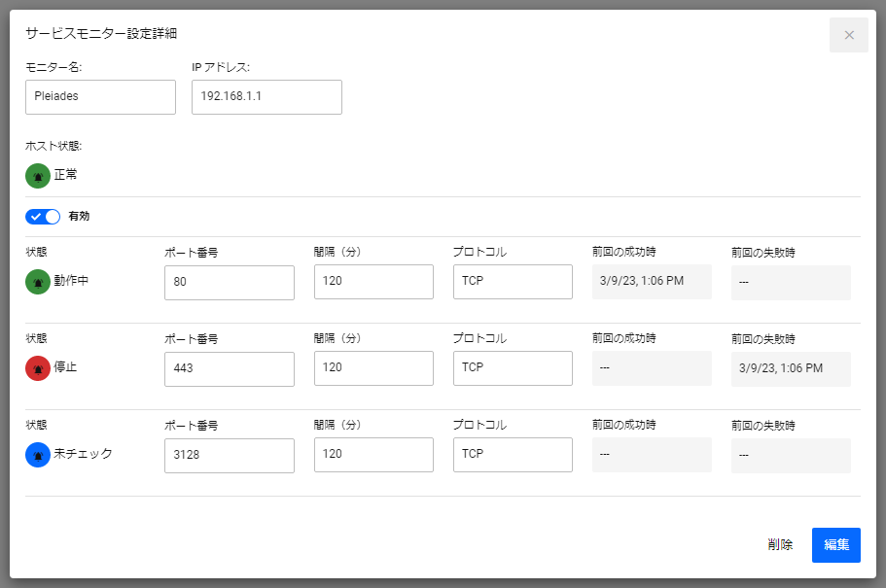The width and height of the screenshot is (886, 588).
Task: Click the interval field for port 80
Action: (x=373, y=282)
